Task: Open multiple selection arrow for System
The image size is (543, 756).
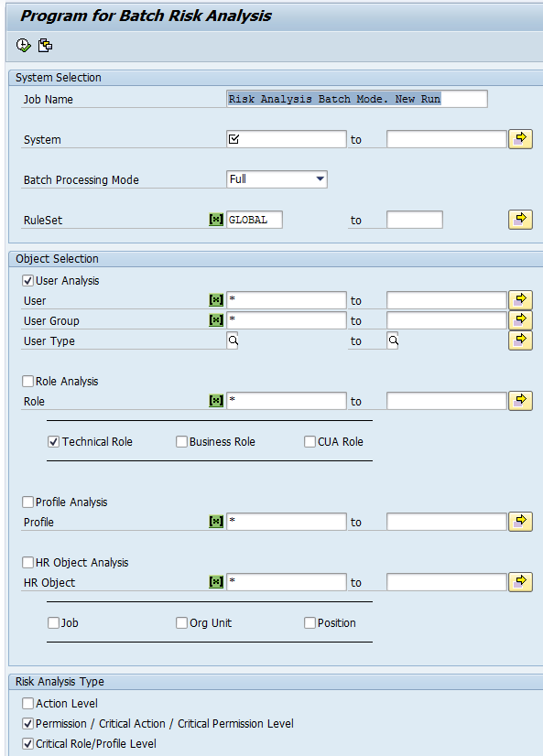Action: pyautogui.click(x=520, y=139)
